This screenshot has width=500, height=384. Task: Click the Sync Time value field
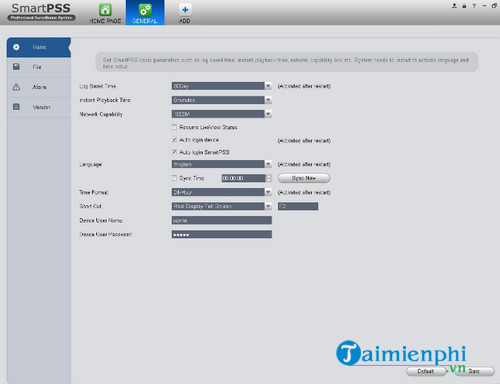(244, 178)
